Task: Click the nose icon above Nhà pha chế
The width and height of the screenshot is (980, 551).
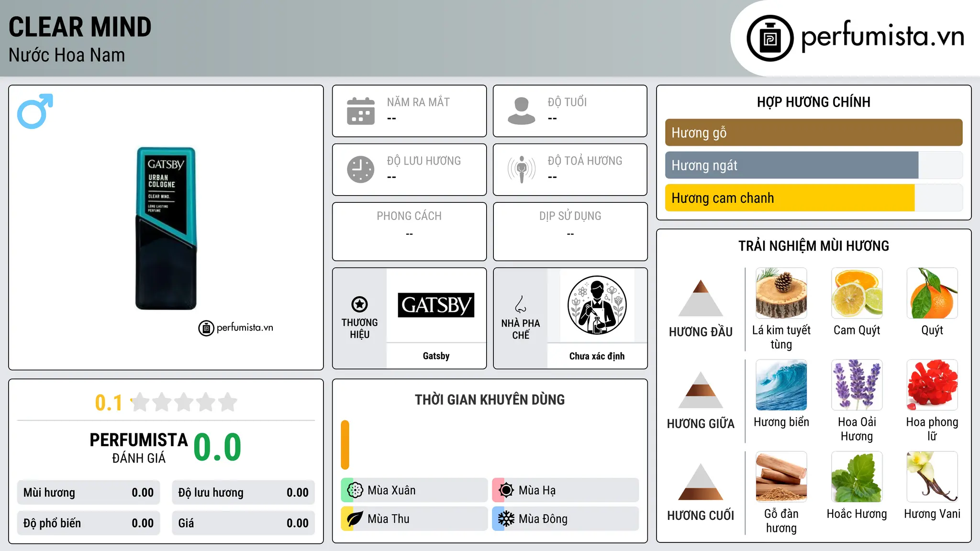Action: [x=521, y=304]
